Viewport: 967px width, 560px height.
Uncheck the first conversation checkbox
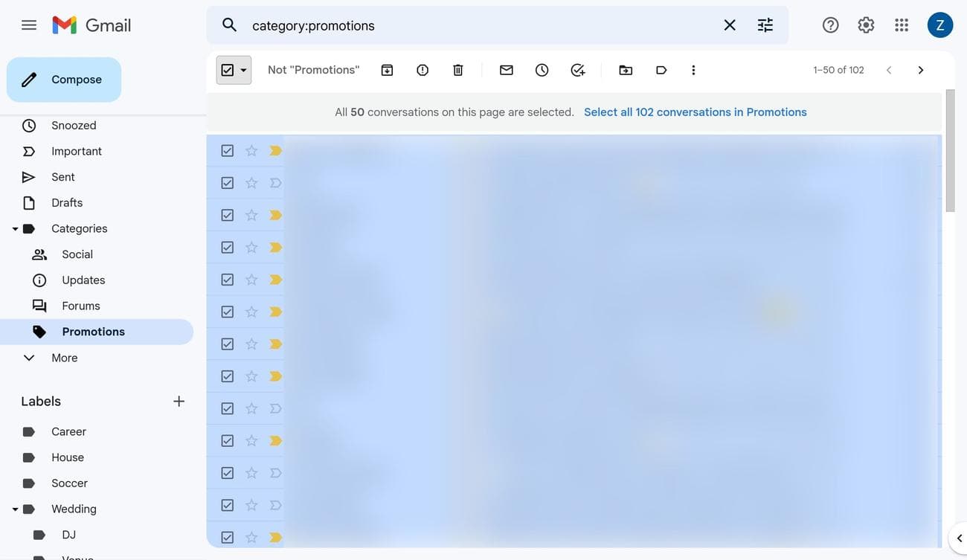(228, 151)
